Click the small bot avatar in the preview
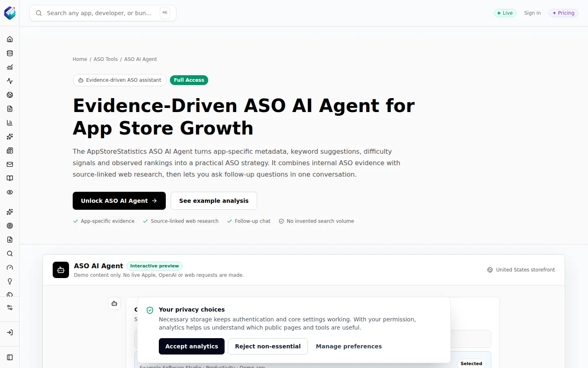The width and height of the screenshot is (588, 368). pyautogui.click(x=114, y=303)
